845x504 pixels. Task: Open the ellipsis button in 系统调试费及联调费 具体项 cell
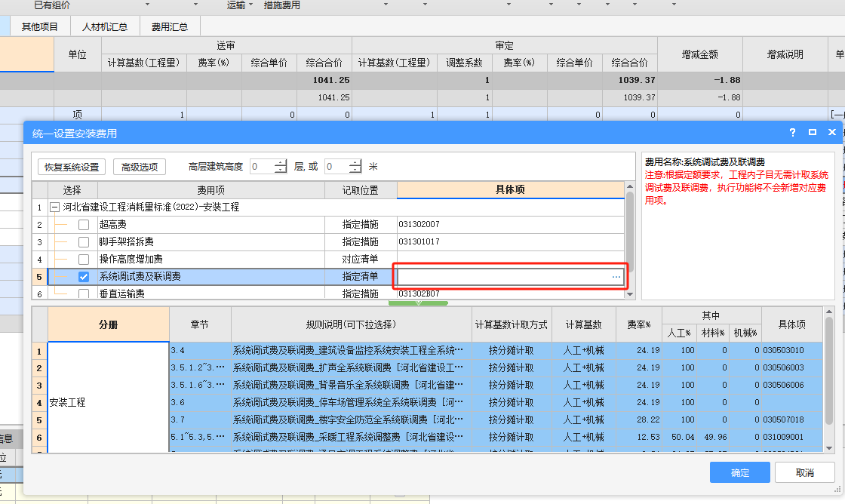point(616,277)
